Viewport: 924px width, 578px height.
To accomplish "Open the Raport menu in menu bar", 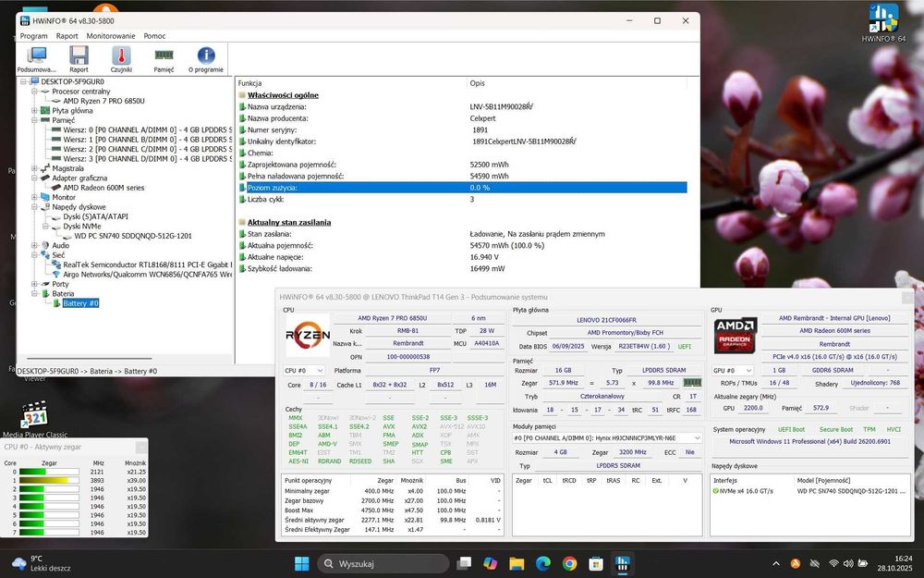I will point(67,36).
